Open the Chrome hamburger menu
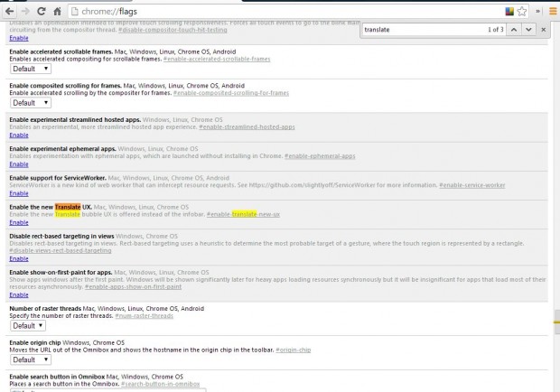 pos(553,12)
